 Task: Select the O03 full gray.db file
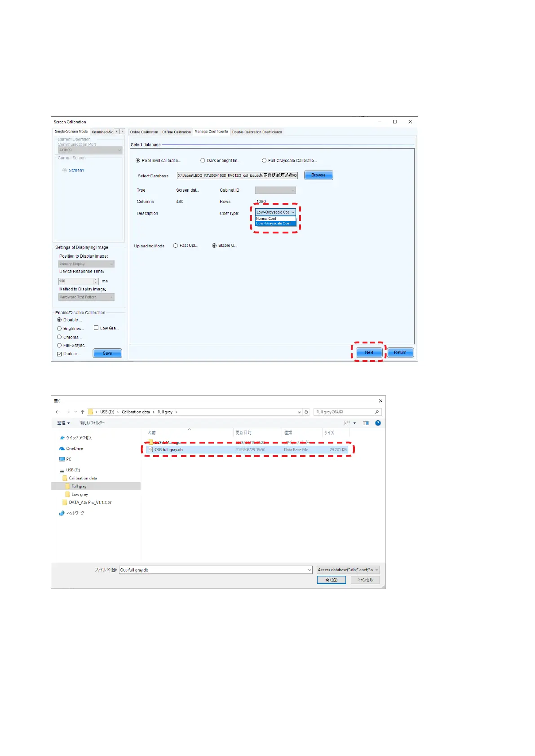pos(168,449)
